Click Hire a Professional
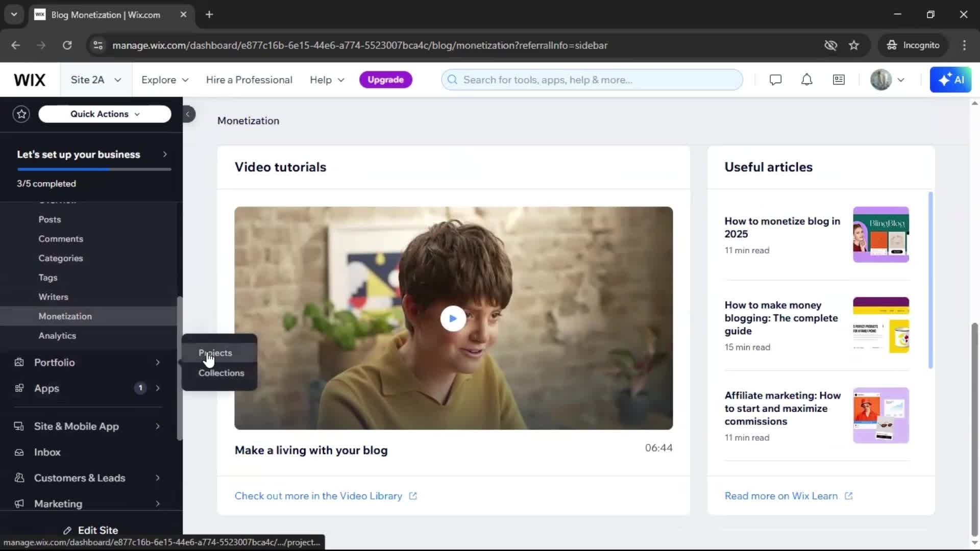 click(x=249, y=80)
